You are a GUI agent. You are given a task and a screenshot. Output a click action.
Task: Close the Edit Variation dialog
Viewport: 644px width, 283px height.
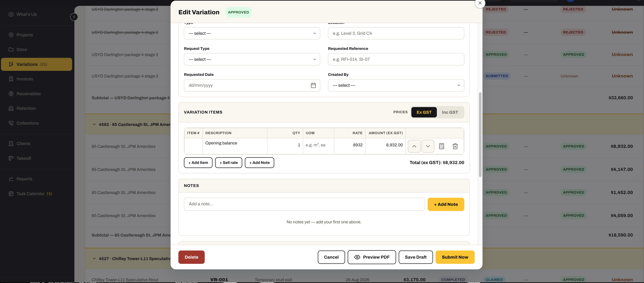480,3
